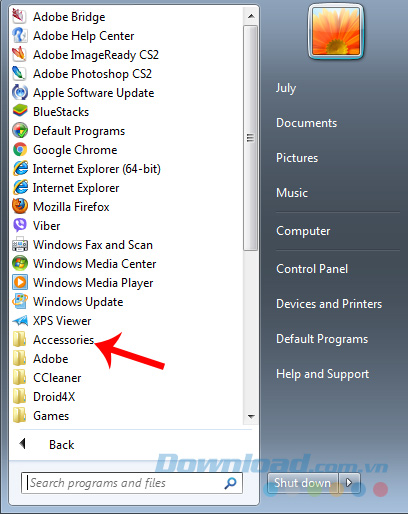Open the July user folder
The width and height of the screenshot is (408, 514).
tap(286, 88)
